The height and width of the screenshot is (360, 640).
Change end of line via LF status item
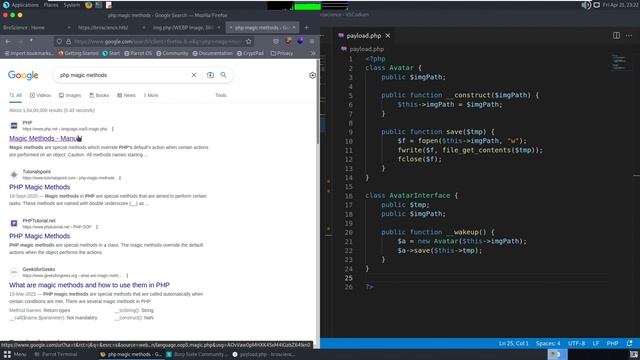point(596,343)
